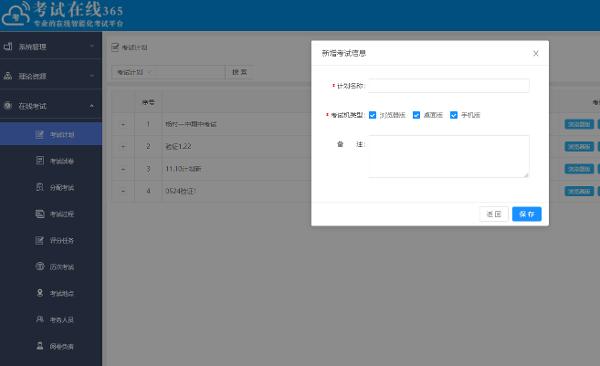Click the row 3 plan name starting 11.10
600x366 pixels.
183,169
